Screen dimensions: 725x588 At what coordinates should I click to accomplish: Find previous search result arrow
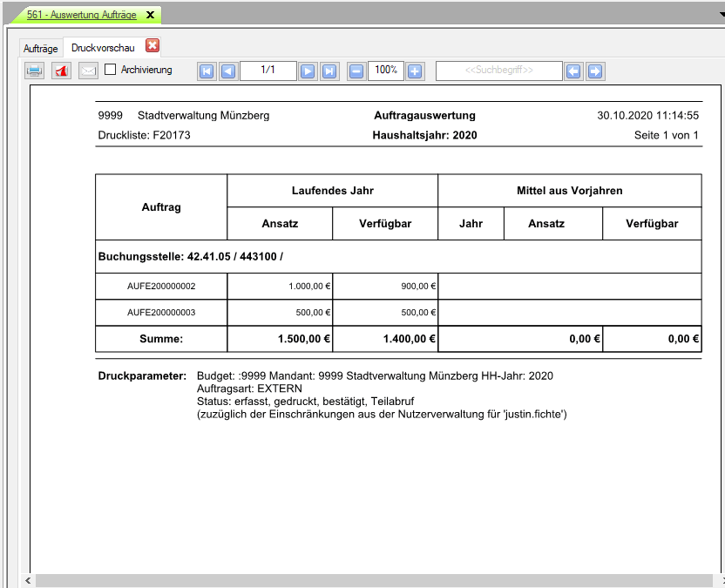(x=573, y=71)
